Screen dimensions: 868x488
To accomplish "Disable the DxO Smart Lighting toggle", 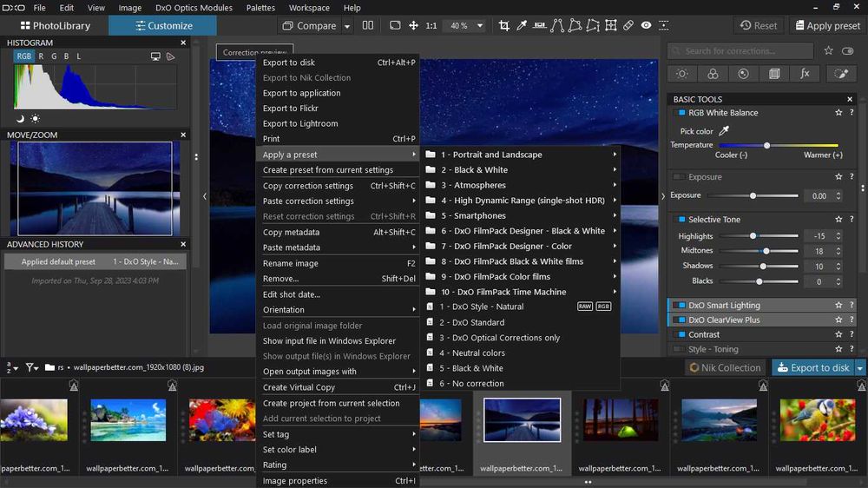I will pyautogui.click(x=679, y=306).
